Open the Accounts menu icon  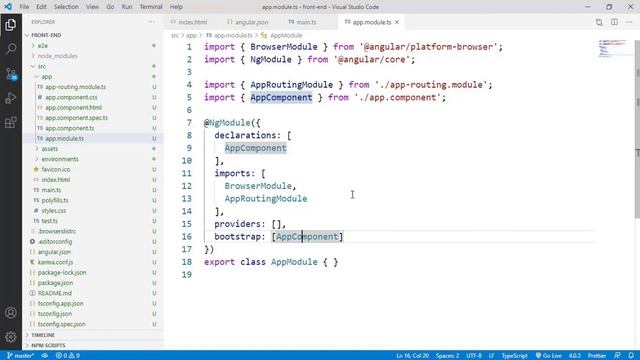coord(11,313)
